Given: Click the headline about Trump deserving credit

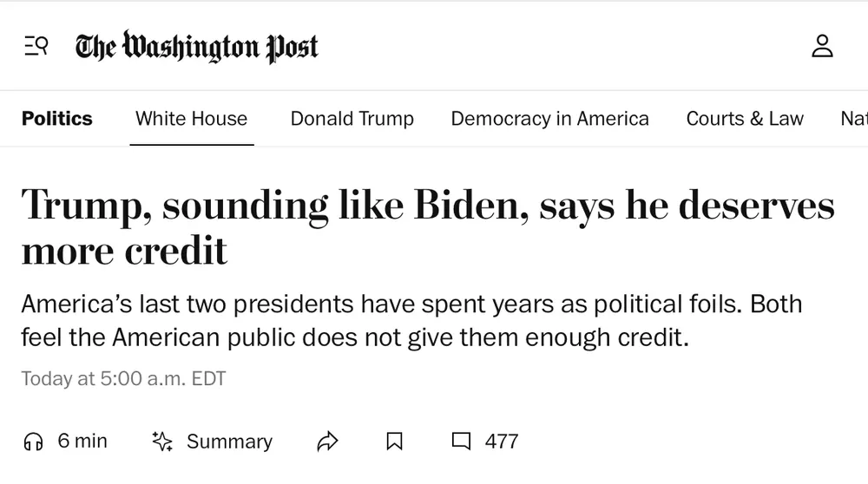Looking at the screenshot, I should click(x=427, y=227).
